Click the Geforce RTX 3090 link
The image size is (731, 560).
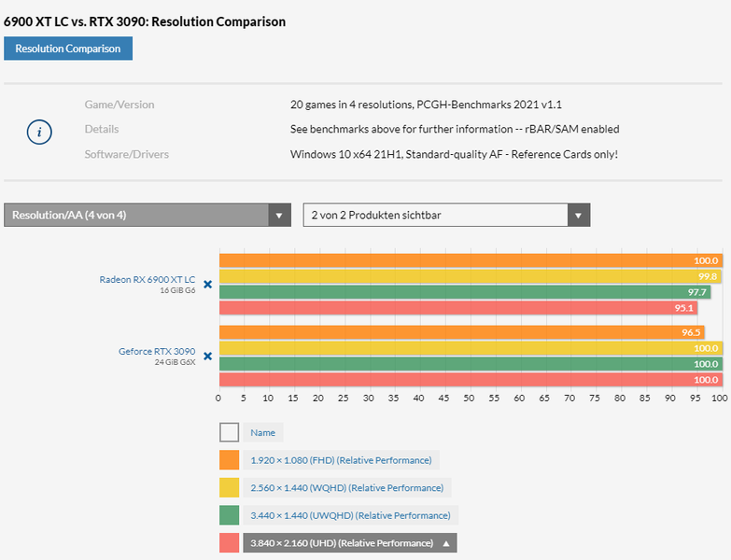click(157, 351)
